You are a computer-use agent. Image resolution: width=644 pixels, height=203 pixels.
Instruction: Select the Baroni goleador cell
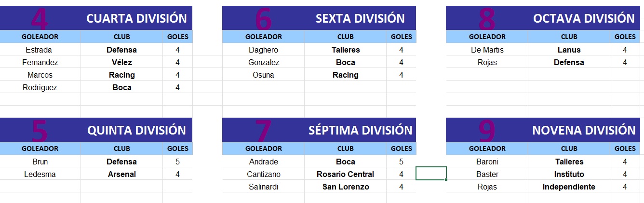(487, 162)
